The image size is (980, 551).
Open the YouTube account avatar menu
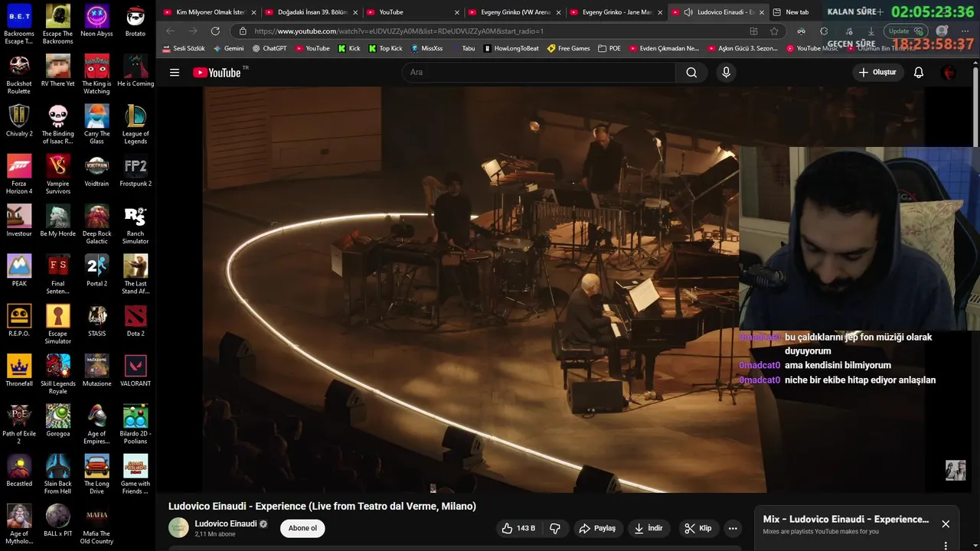949,73
